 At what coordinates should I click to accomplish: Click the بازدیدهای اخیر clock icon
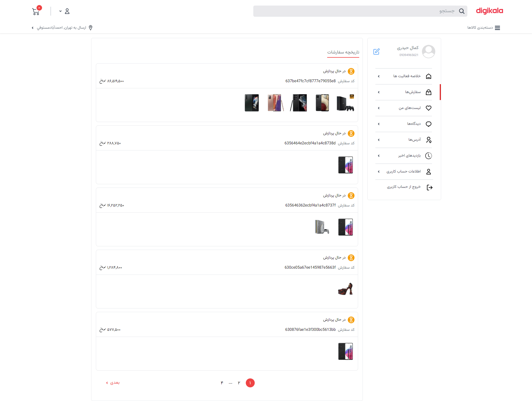point(429,156)
